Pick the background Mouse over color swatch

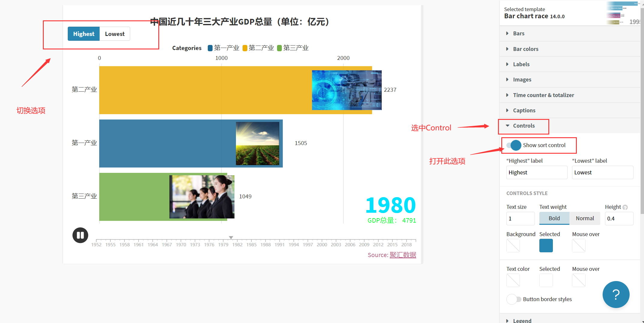click(x=579, y=246)
